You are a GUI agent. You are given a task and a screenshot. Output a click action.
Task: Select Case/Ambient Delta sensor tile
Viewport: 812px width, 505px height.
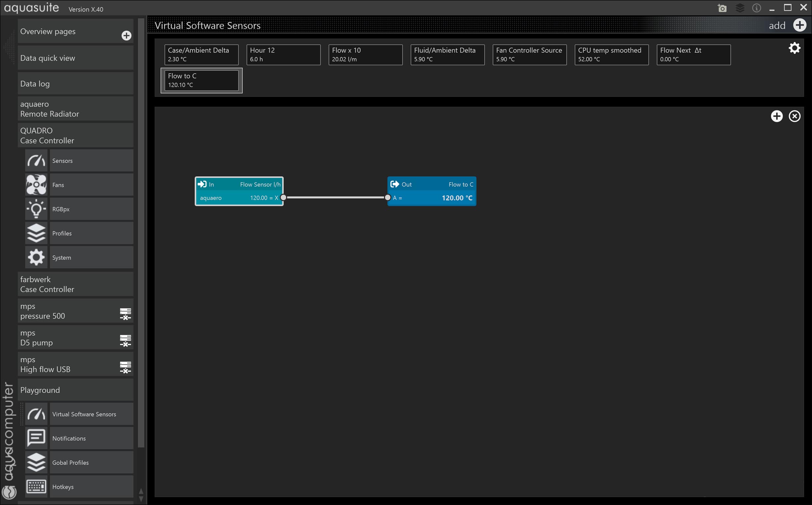pyautogui.click(x=201, y=55)
